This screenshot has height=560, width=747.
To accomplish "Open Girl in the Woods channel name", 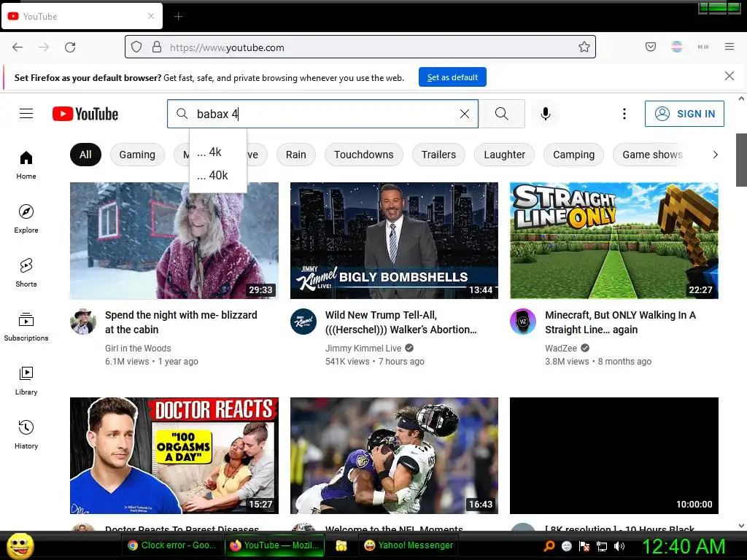I will (138, 348).
